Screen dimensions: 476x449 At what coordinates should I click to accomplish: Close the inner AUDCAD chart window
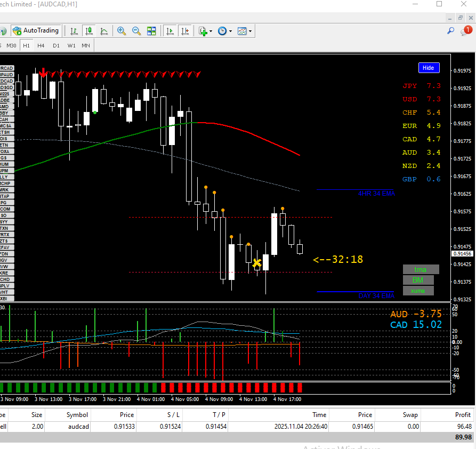click(x=471, y=18)
